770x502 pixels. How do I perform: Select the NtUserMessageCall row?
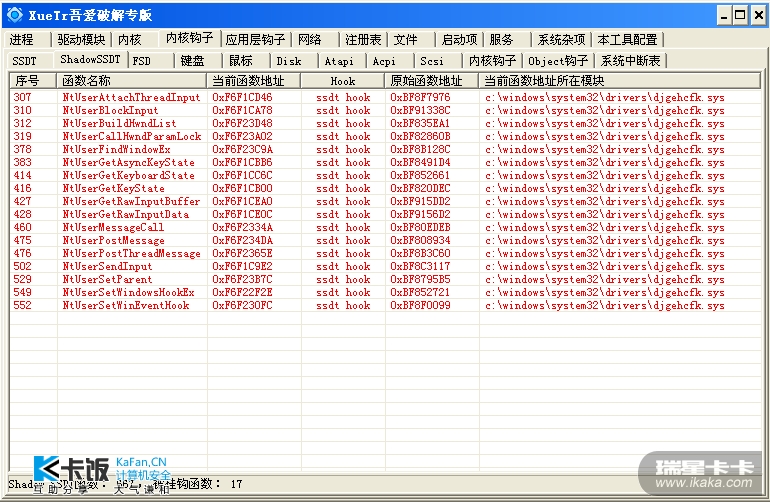[x=385, y=227]
